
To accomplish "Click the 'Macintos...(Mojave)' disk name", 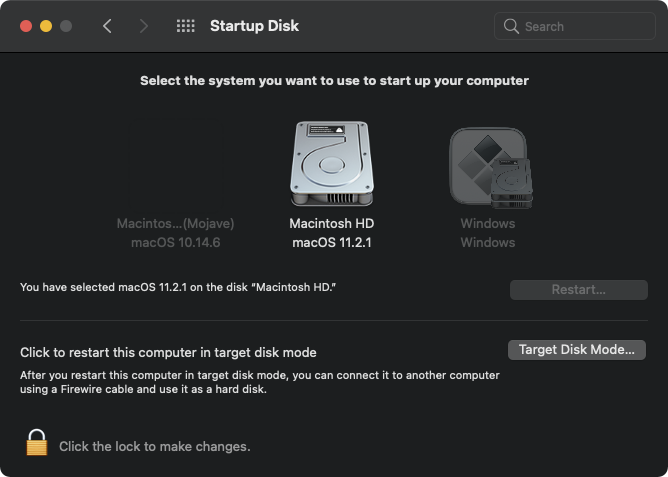I will click(x=176, y=223).
